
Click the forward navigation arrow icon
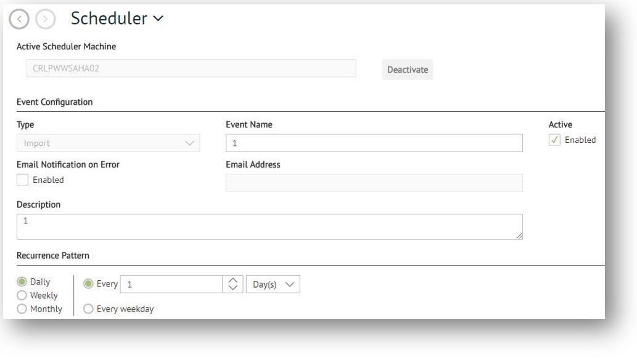point(45,19)
